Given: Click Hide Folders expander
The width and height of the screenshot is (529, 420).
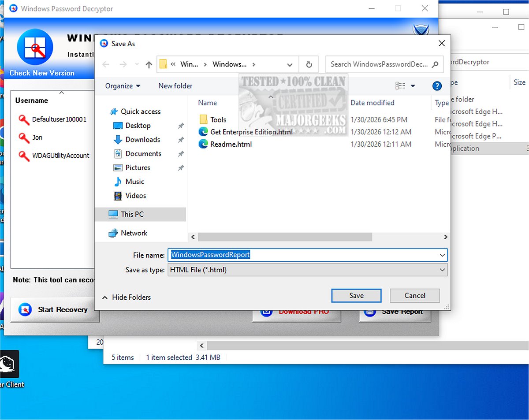Looking at the screenshot, I should pos(127,297).
